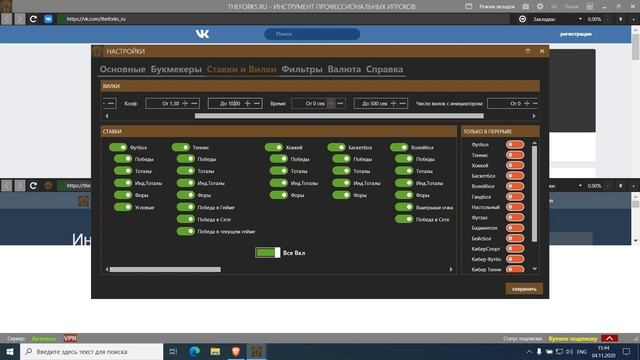Launch Microsoft Edge from taskbar

coord(195,351)
